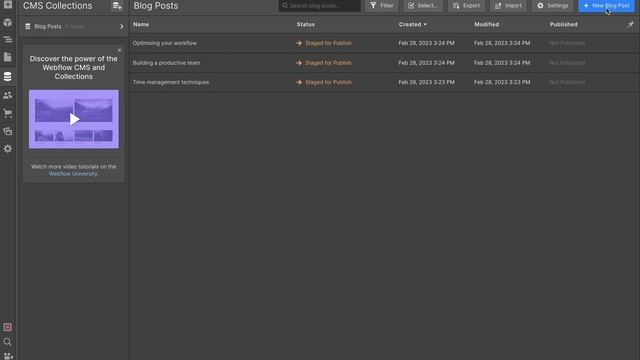This screenshot has width=640, height=360.
Task: Click Staged for Publish on Time management techniques
Action: (328, 82)
